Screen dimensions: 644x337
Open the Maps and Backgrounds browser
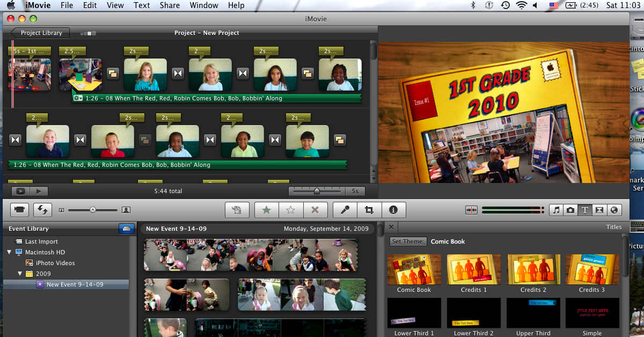point(614,210)
